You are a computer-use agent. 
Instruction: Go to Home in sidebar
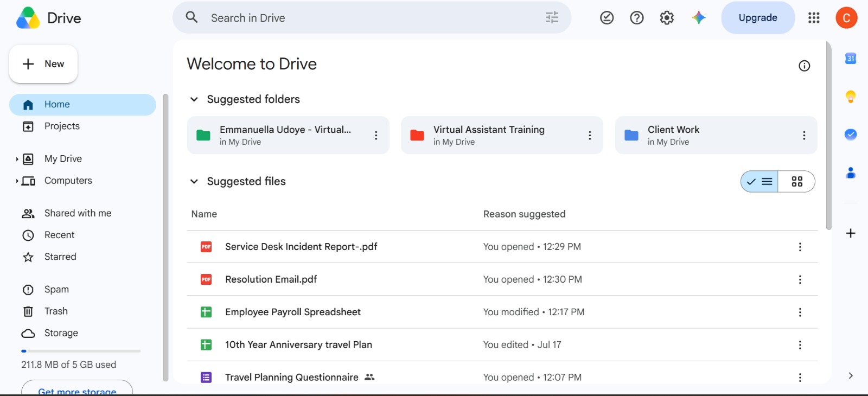[82, 105]
